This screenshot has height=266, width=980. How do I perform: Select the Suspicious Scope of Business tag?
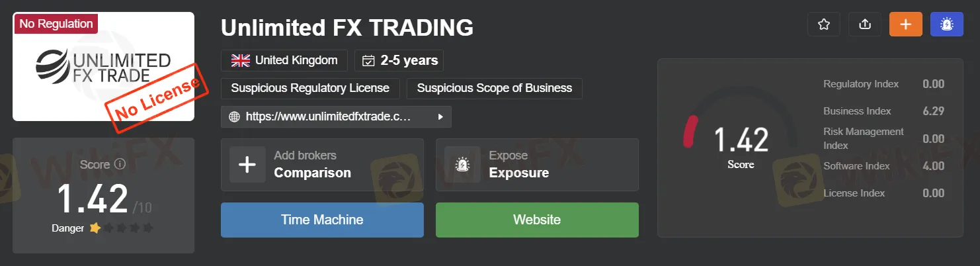click(495, 88)
